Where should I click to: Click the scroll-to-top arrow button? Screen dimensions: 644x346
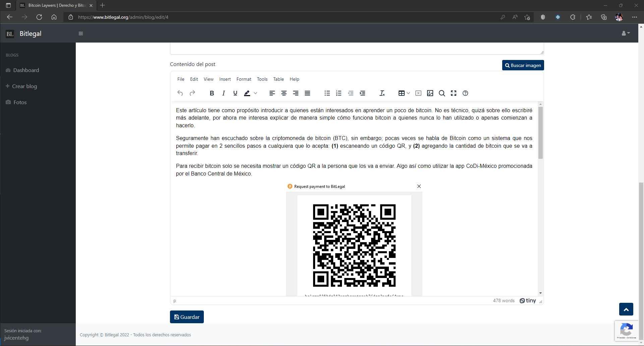coord(626,309)
